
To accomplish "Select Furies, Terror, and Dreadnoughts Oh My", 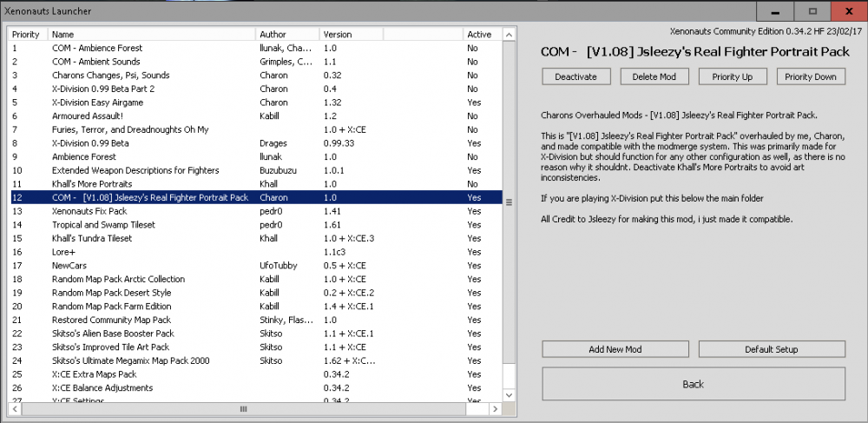I will 256,129.
